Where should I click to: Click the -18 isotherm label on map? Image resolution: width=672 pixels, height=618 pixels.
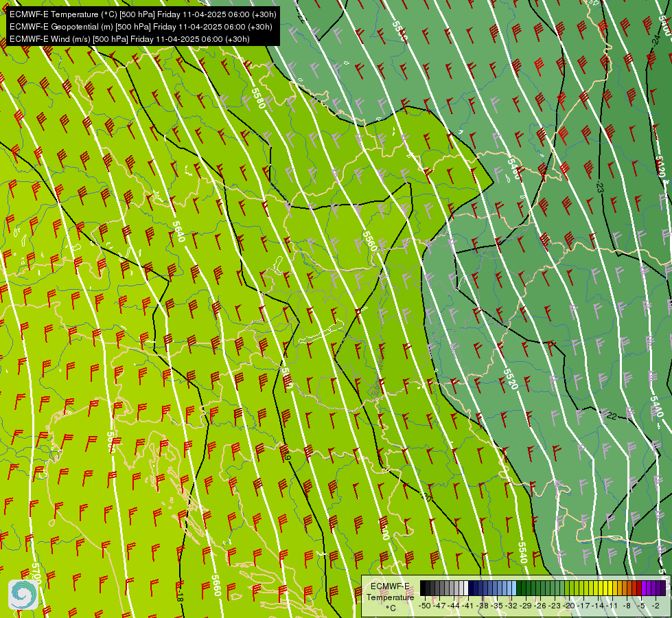pos(180,596)
